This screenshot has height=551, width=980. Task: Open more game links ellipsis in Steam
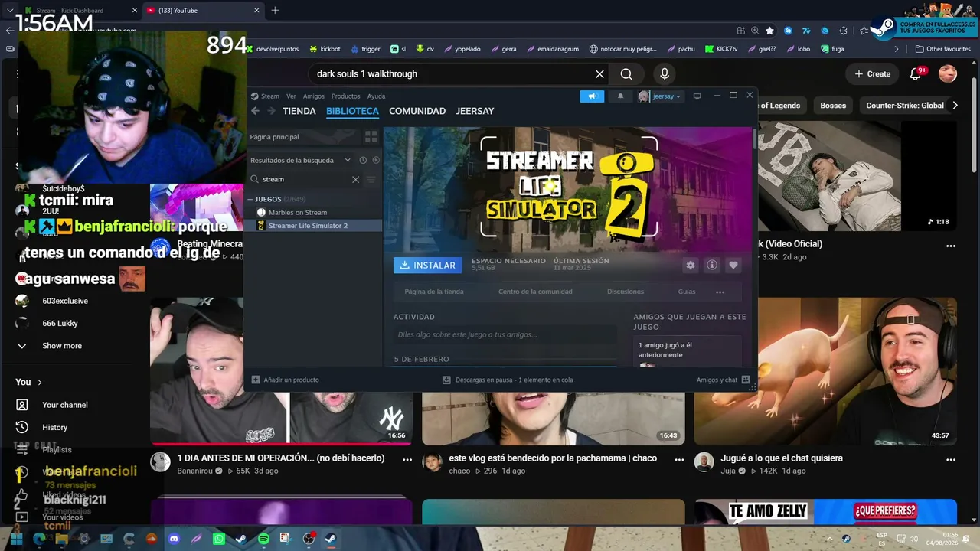[720, 292]
